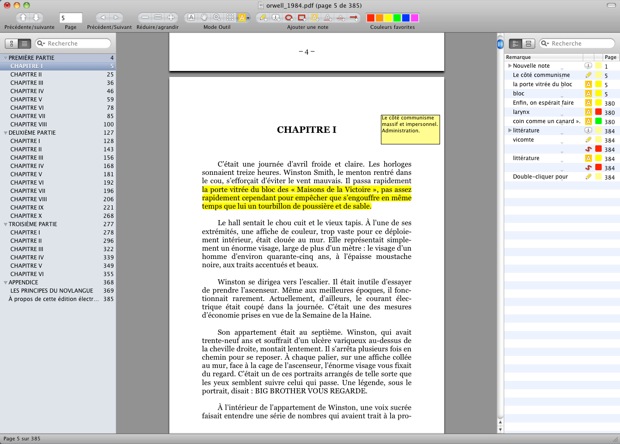Open CHAPITRE VIII on page 100
Viewport: 620px width, 444px height.
(x=58, y=124)
